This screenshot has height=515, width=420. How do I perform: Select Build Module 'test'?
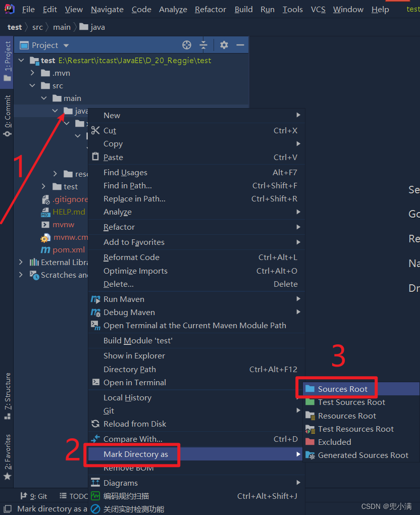(196, 341)
